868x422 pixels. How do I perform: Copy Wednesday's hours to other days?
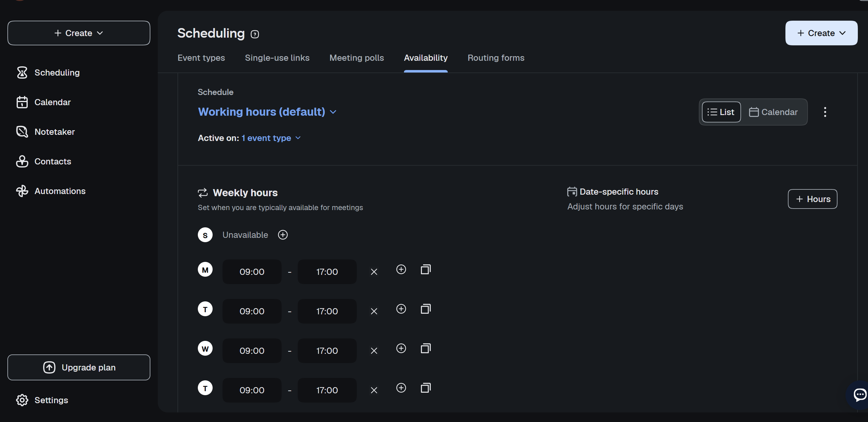(x=426, y=348)
